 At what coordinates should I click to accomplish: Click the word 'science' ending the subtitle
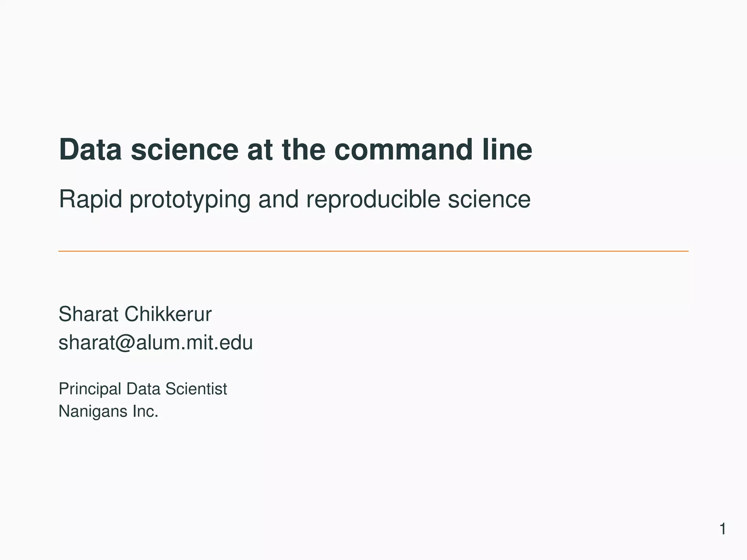489,199
